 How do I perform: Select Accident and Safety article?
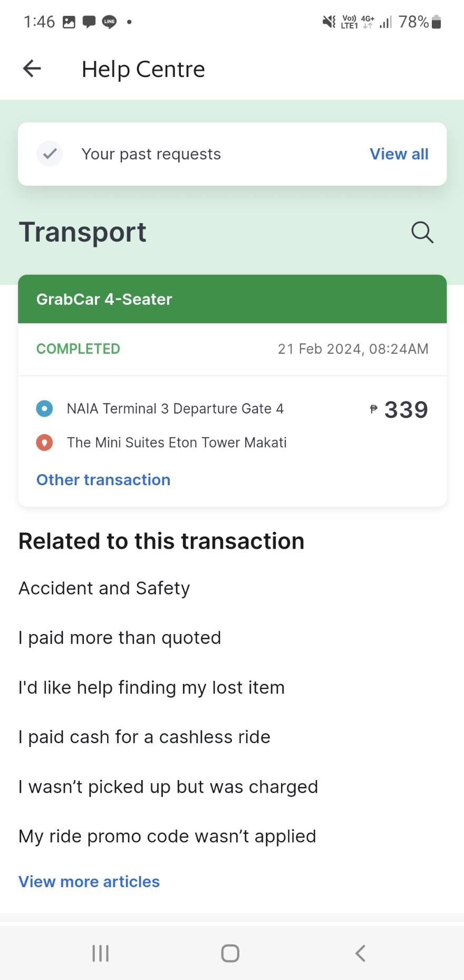click(104, 588)
